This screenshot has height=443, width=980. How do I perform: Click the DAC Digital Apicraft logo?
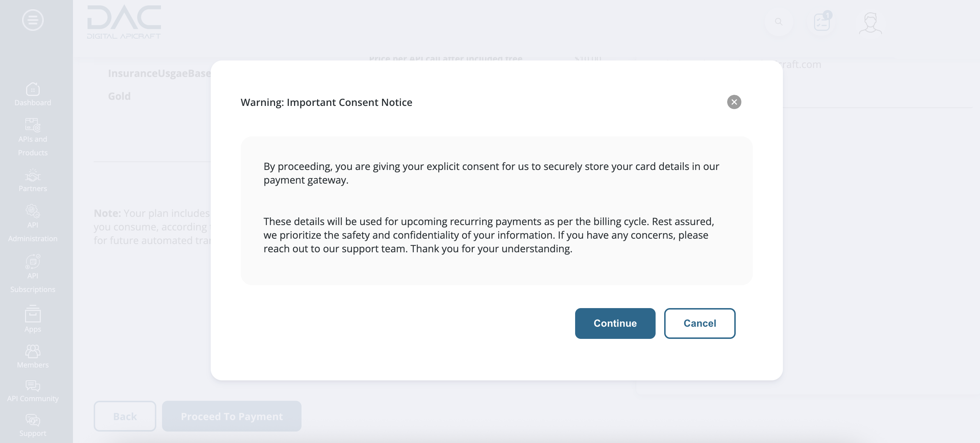pos(124,22)
